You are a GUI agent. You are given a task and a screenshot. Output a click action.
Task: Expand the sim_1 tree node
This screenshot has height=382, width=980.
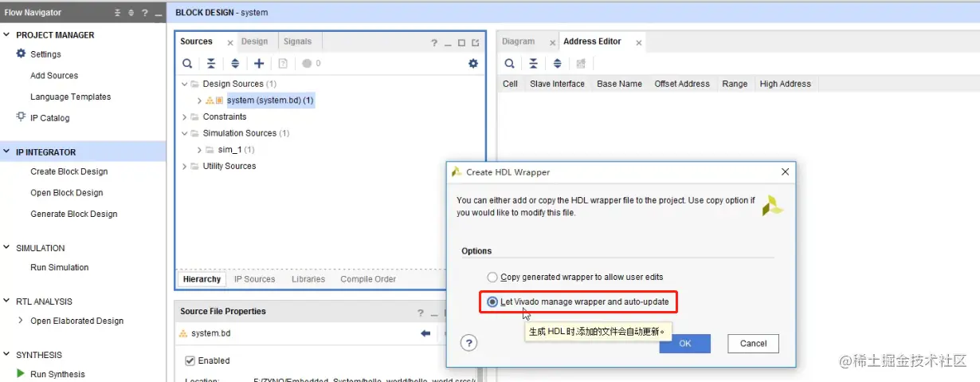(199, 150)
